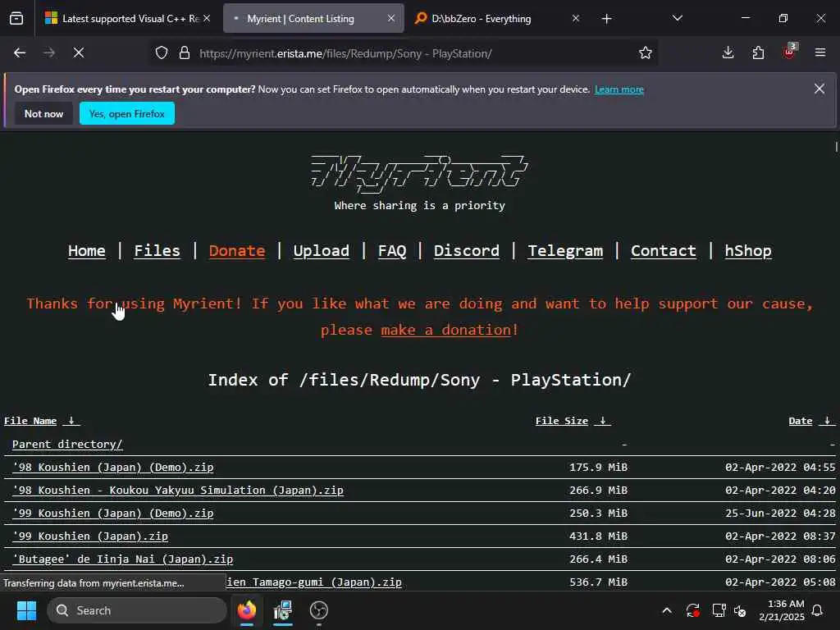Close the Myrient Content Listing tab
The image size is (840, 630).
pyautogui.click(x=391, y=18)
